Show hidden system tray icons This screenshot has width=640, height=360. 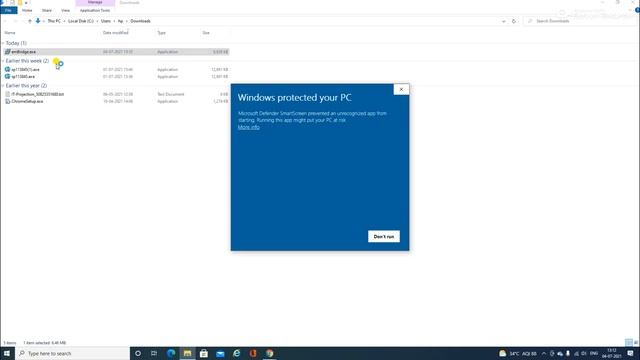pyautogui.click(x=544, y=353)
